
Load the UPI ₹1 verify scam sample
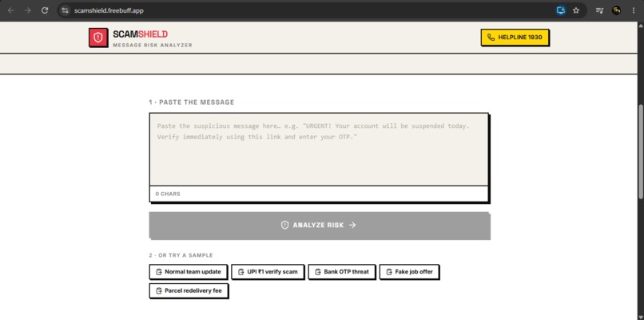268,272
